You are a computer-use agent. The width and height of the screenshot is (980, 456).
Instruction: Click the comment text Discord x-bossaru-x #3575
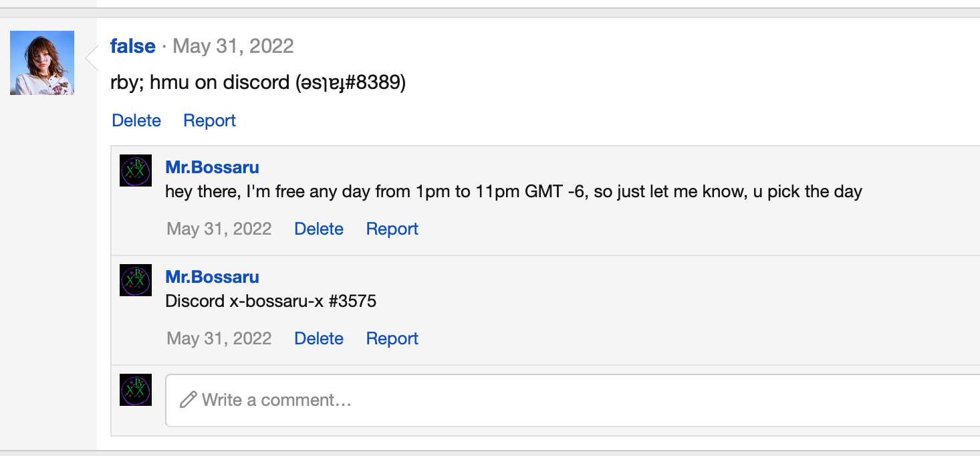271,301
